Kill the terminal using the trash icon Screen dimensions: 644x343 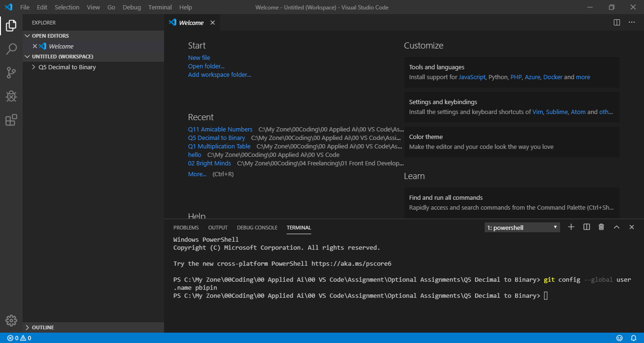[x=601, y=227]
